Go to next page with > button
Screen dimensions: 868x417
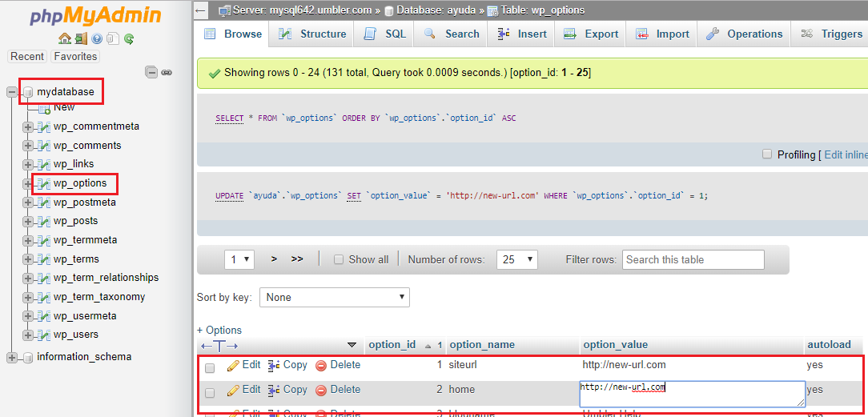(274, 259)
